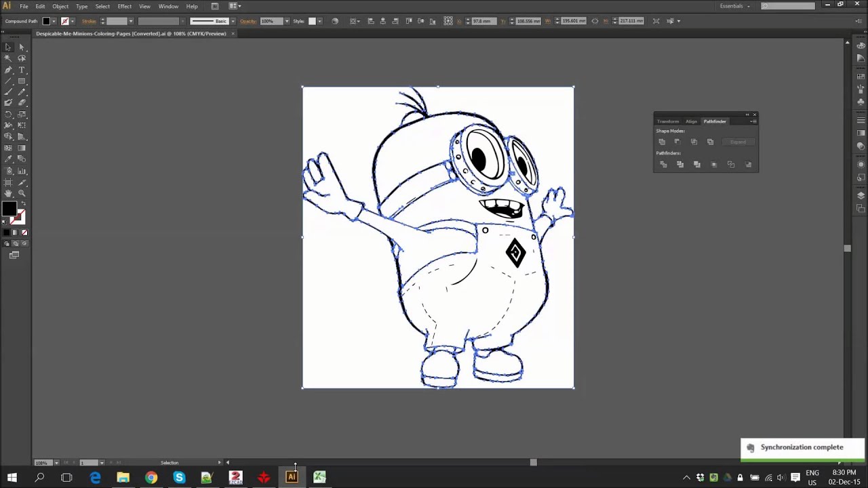Image resolution: width=868 pixels, height=488 pixels.
Task: Select the Pen tool
Action: 8,70
